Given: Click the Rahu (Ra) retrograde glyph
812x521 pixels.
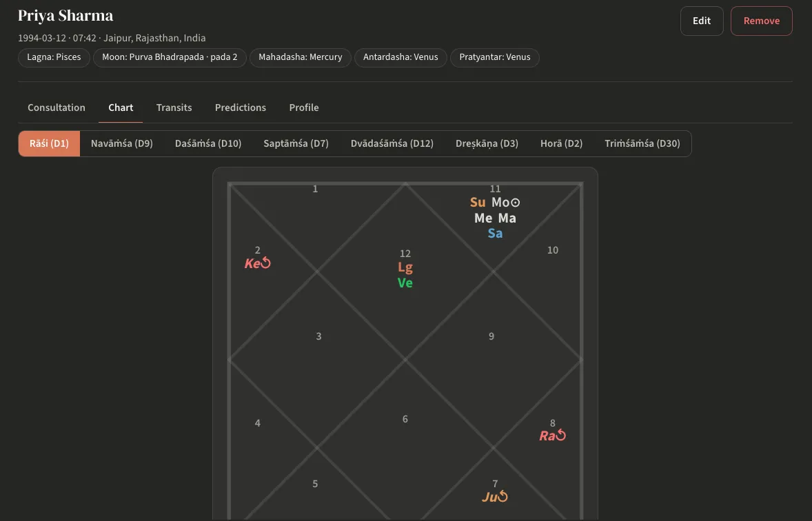Looking at the screenshot, I should [x=553, y=436].
